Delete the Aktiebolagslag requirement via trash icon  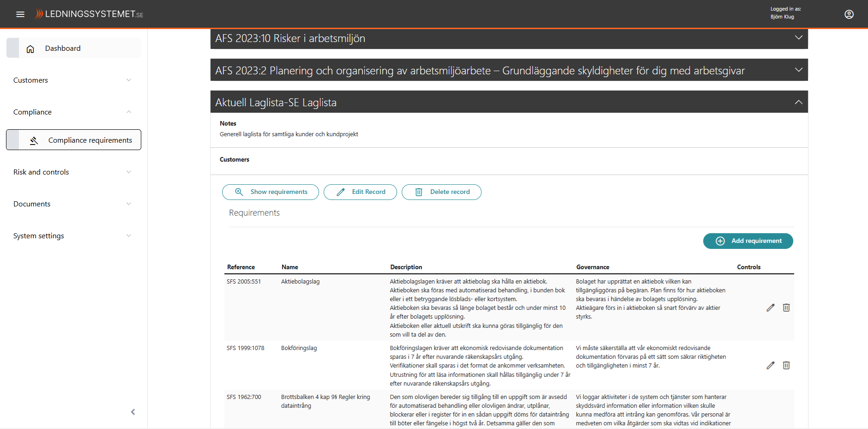click(786, 308)
